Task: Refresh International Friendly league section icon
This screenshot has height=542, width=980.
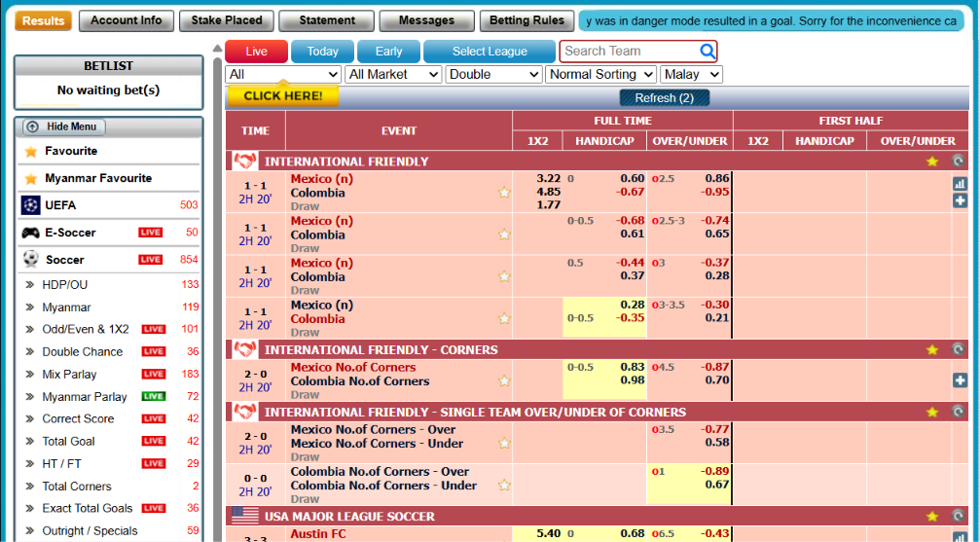Action: (x=959, y=162)
